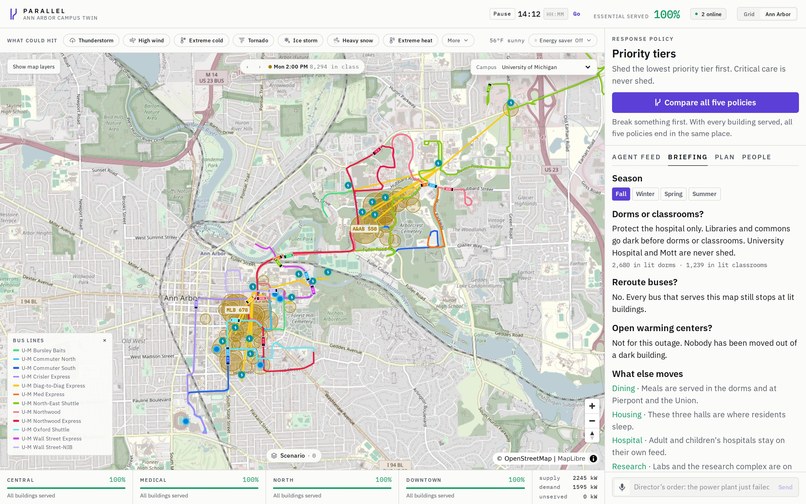Switch view to Grid
Screen dimensions: 806x504
click(749, 14)
